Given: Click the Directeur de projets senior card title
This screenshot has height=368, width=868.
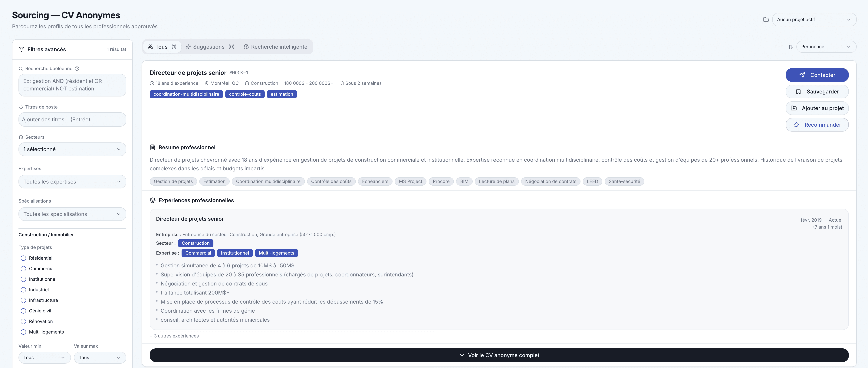Looking at the screenshot, I should click(x=188, y=73).
